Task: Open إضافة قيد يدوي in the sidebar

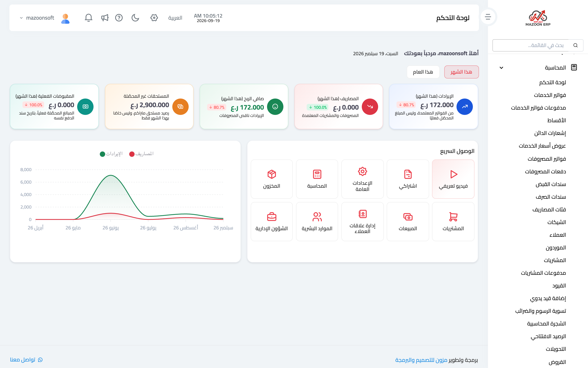Action: coord(548,298)
